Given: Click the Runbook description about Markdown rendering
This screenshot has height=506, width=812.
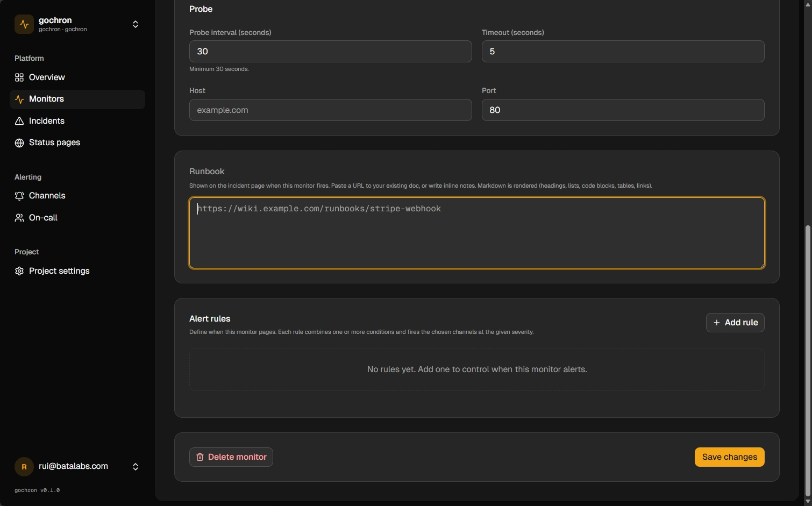Looking at the screenshot, I should pos(421,186).
